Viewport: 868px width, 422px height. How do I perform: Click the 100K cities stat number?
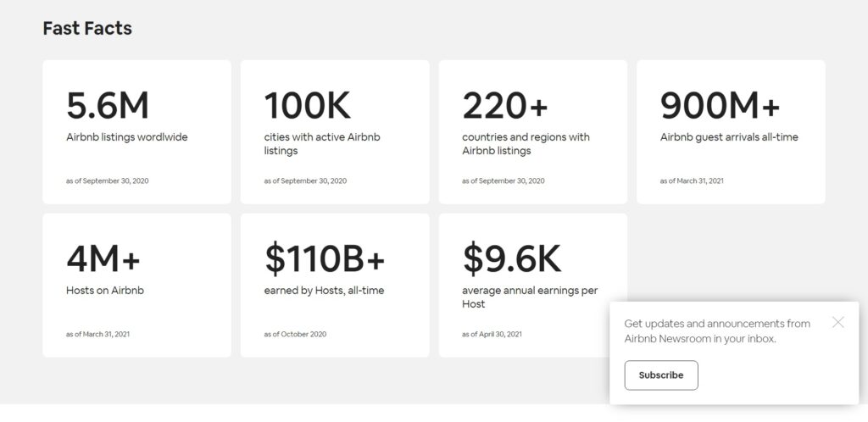pyautogui.click(x=307, y=106)
